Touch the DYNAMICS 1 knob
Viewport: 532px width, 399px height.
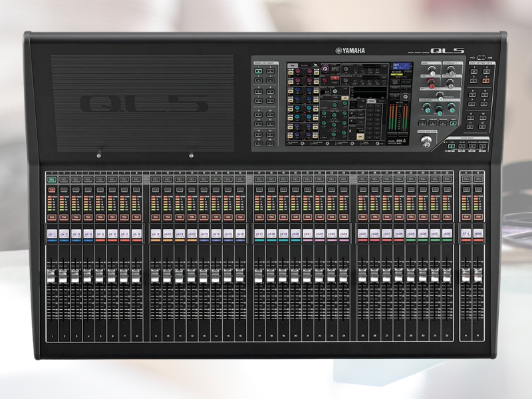pos(451,70)
